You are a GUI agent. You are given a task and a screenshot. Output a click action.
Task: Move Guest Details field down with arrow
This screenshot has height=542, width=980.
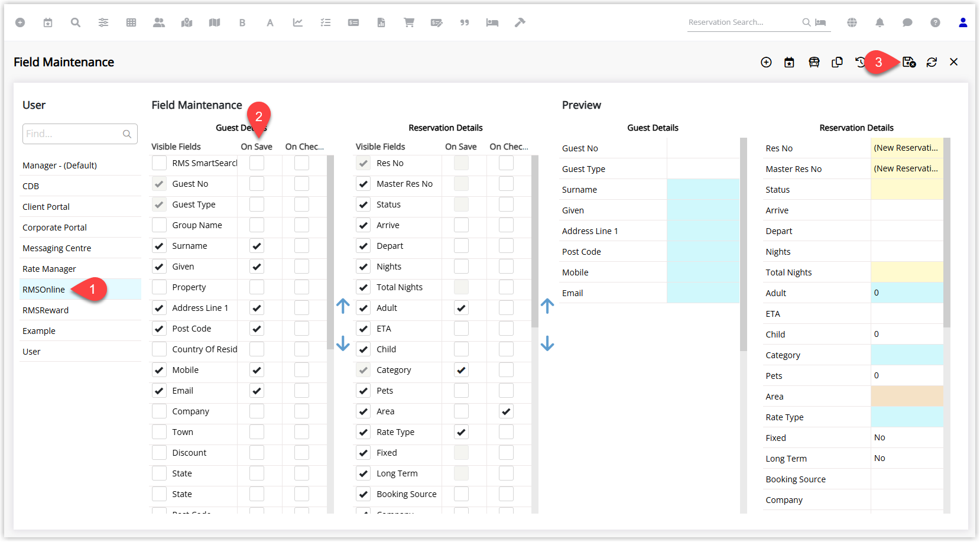coord(343,343)
